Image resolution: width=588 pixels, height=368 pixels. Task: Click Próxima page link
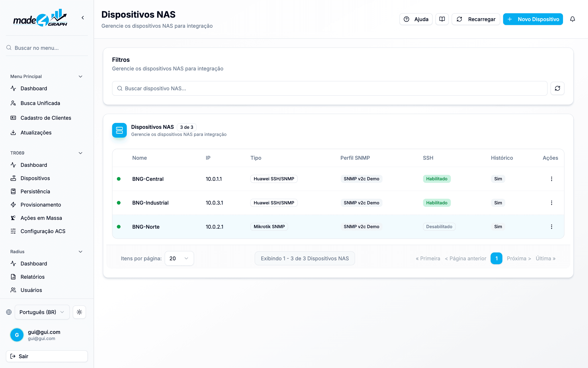tap(519, 258)
